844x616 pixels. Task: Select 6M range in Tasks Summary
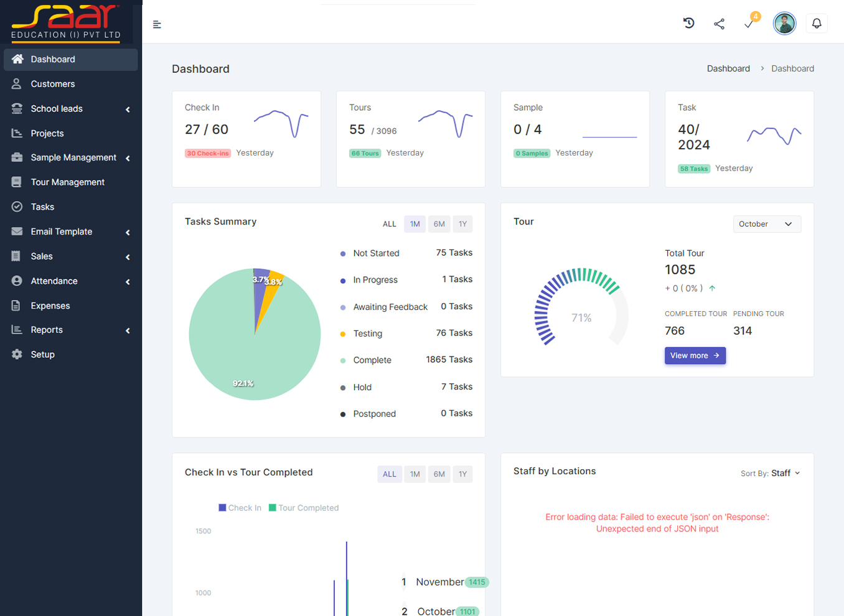pyautogui.click(x=439, y=224)
